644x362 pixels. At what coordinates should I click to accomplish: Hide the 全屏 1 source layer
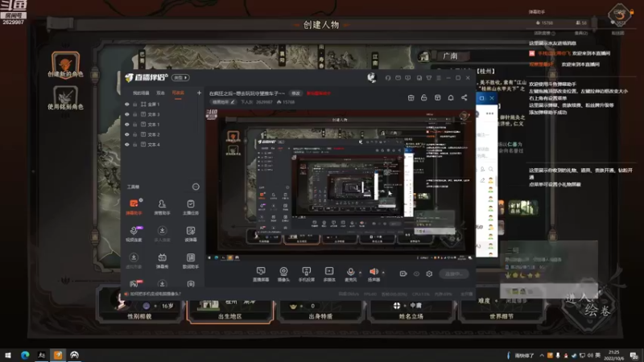point(127,105)
